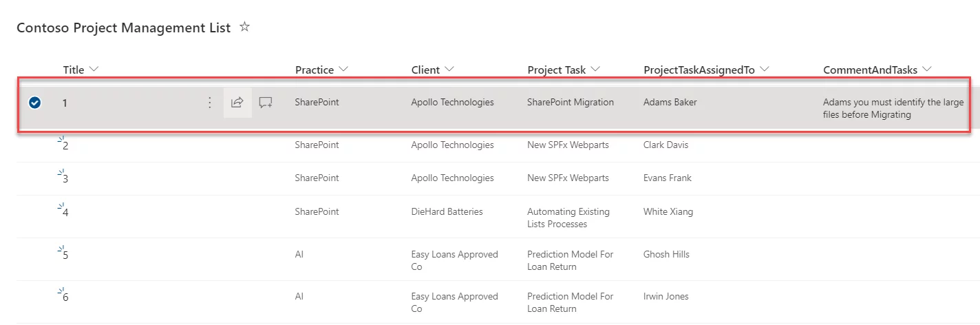980x325 pixels.
Task: Expand the Title column dropdown
Action: tap(94, 70)
